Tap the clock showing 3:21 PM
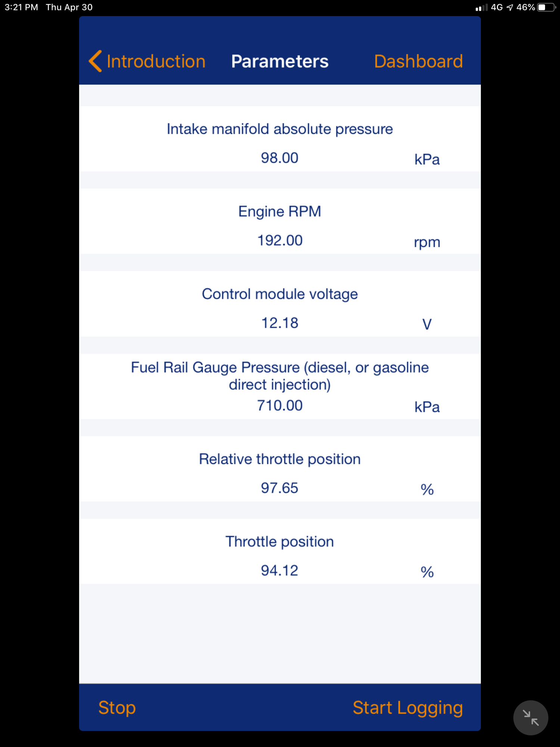 [21, 7]
